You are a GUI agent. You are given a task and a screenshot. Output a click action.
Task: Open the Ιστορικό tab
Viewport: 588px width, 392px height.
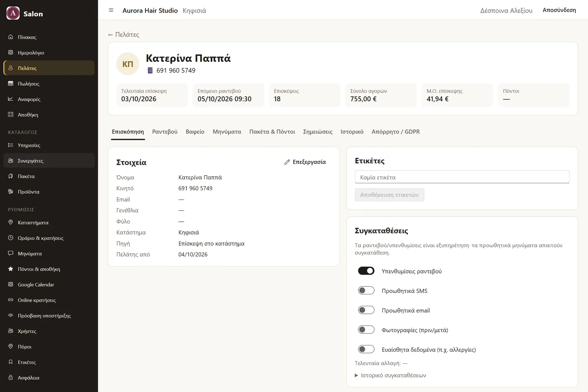(352, 132)
